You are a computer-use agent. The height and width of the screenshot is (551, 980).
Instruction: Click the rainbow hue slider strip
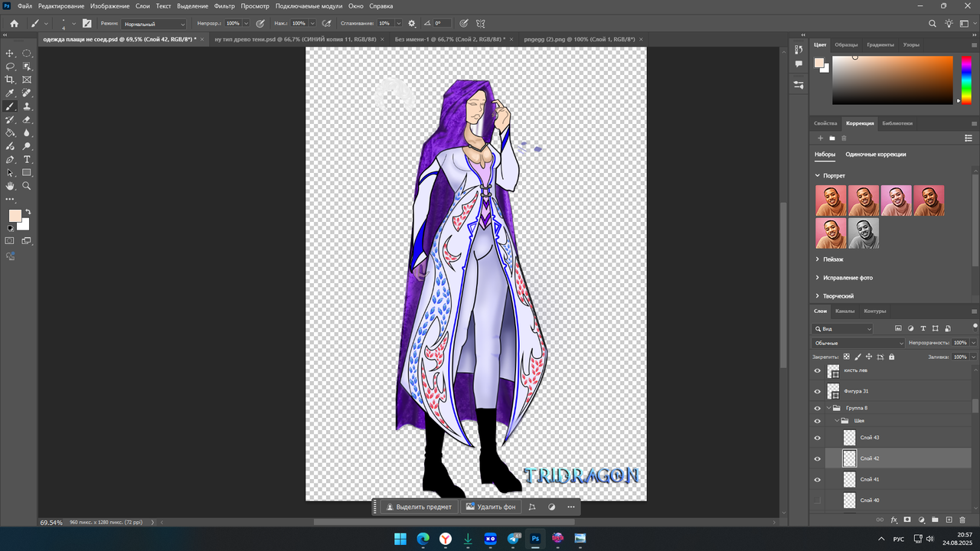pyautogui.click(x=965, y=80)
